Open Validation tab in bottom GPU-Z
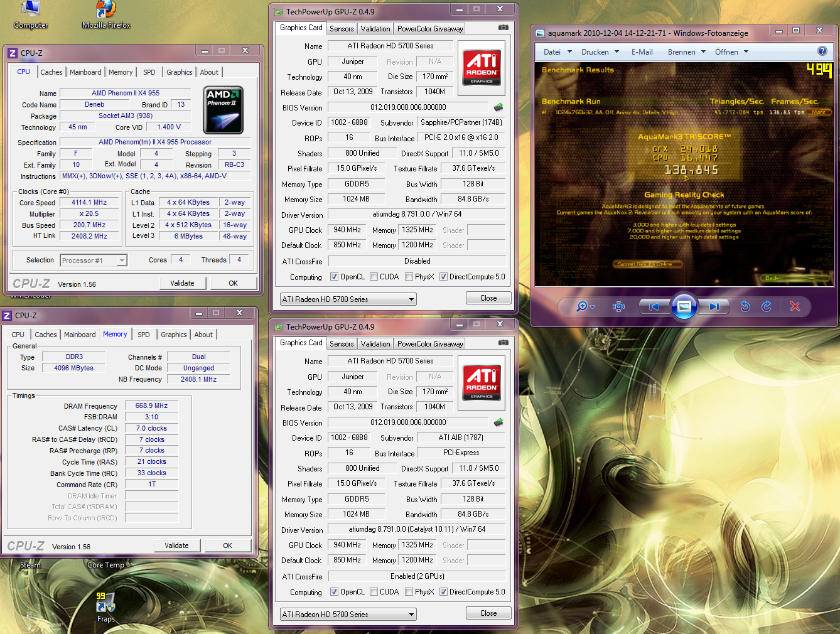This screenshot has height=634, width=840. pyautogui.click(x=375, y=343)
